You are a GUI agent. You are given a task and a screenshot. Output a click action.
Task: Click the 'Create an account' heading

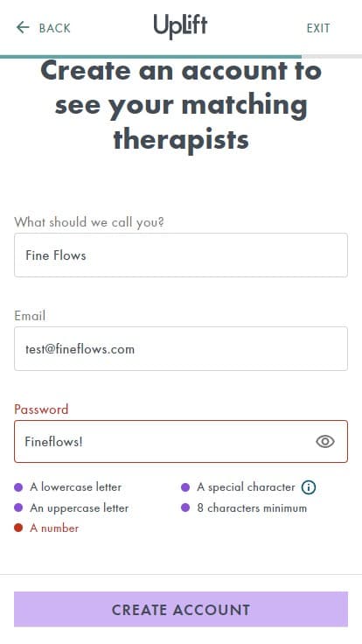tap(181, 105)
